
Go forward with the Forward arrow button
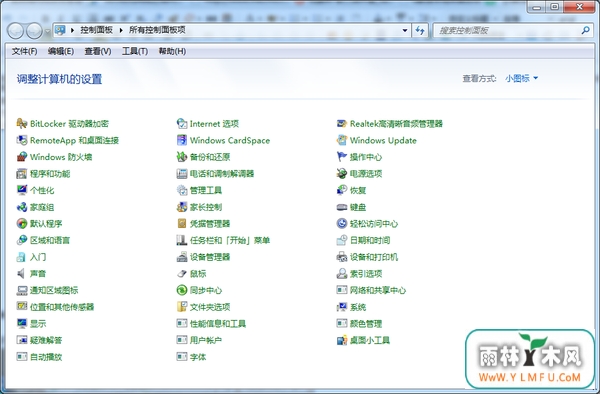tap(34, 31)
